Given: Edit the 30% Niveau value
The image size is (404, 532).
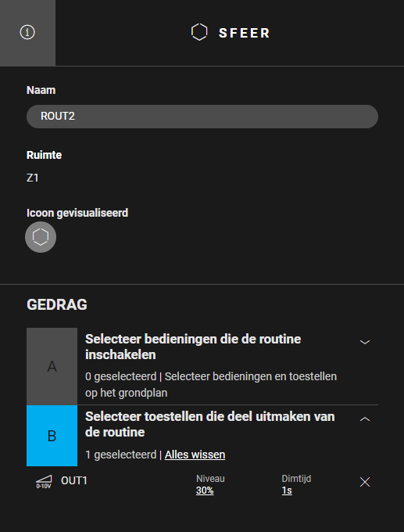Looking at the screenshot, I should click(x=205, y=491).
